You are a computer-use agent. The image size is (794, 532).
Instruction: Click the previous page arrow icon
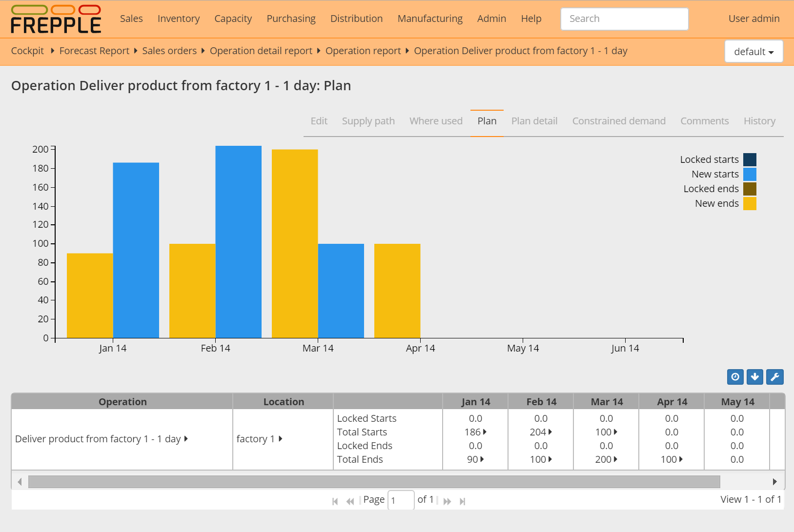(350, 501)
